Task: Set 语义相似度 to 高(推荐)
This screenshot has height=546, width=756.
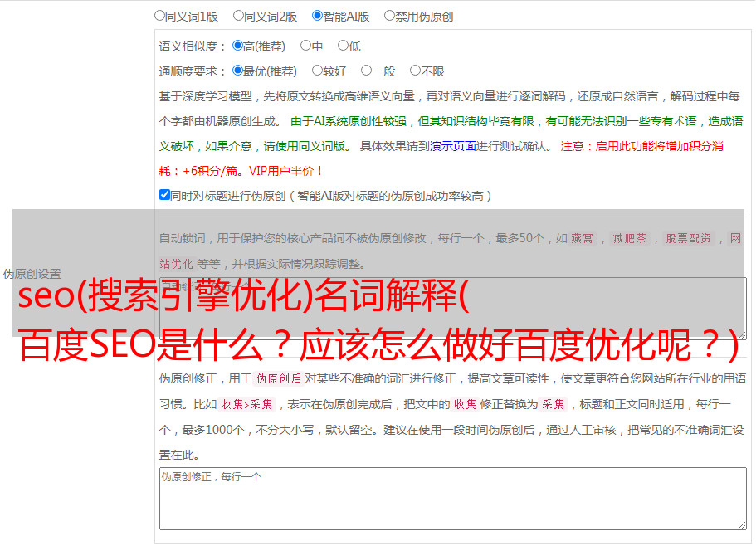Action: click(x=237, y=46)
